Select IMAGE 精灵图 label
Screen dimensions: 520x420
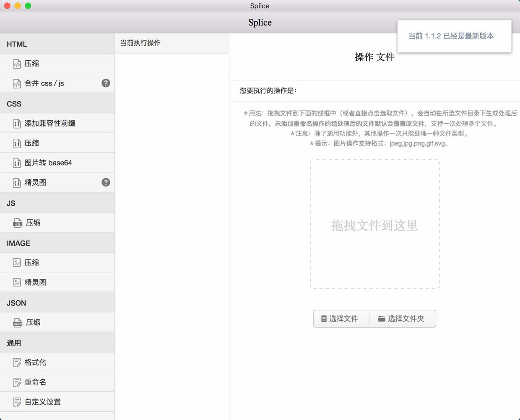click(x=35, y=282)
